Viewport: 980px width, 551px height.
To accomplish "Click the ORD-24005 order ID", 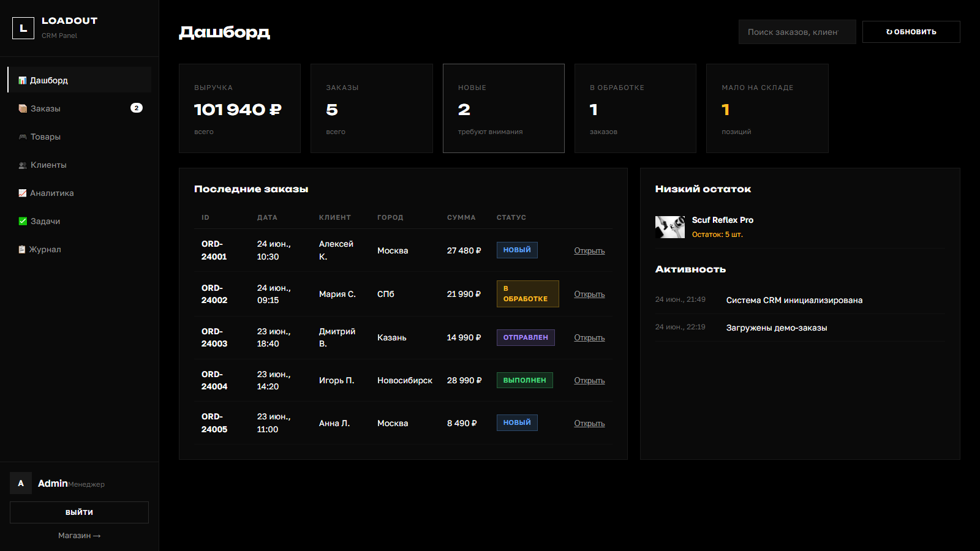I will [x=214, y=423].
